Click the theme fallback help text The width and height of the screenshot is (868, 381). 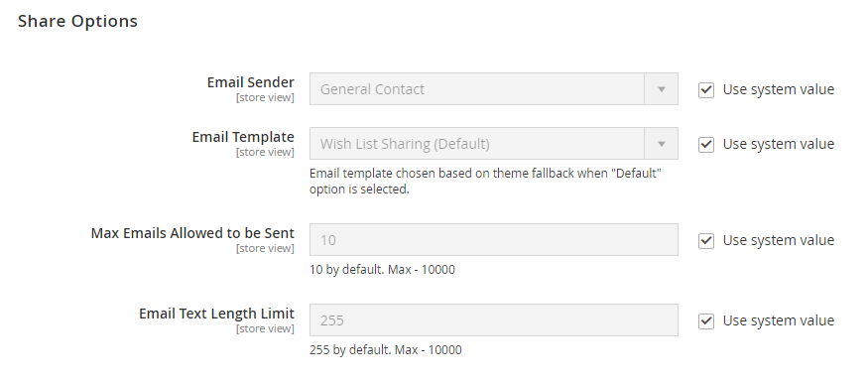point(485,182)
